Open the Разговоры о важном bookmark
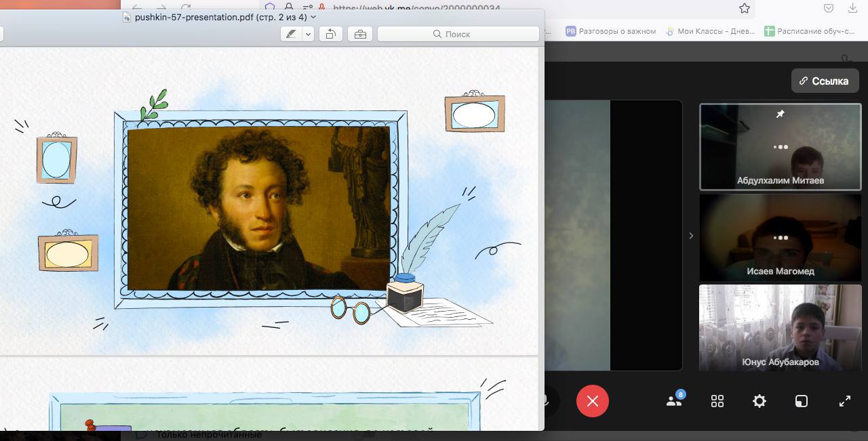Viewport: 868px width, 441px height. coord(611,31)
